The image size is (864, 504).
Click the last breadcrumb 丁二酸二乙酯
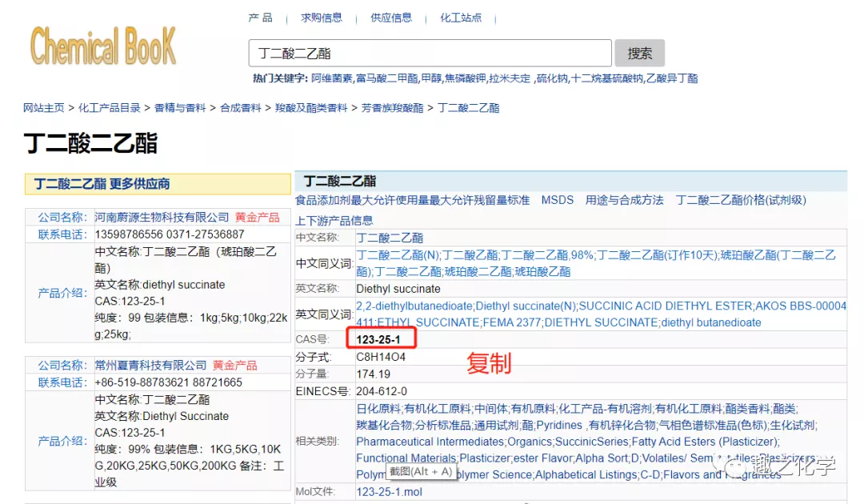click(468, 108)
